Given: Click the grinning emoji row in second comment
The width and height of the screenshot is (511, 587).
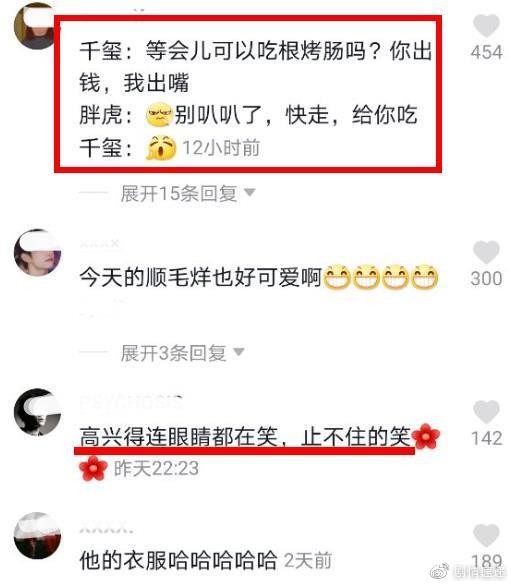Looking at the screenshot, I should (380, 278).
